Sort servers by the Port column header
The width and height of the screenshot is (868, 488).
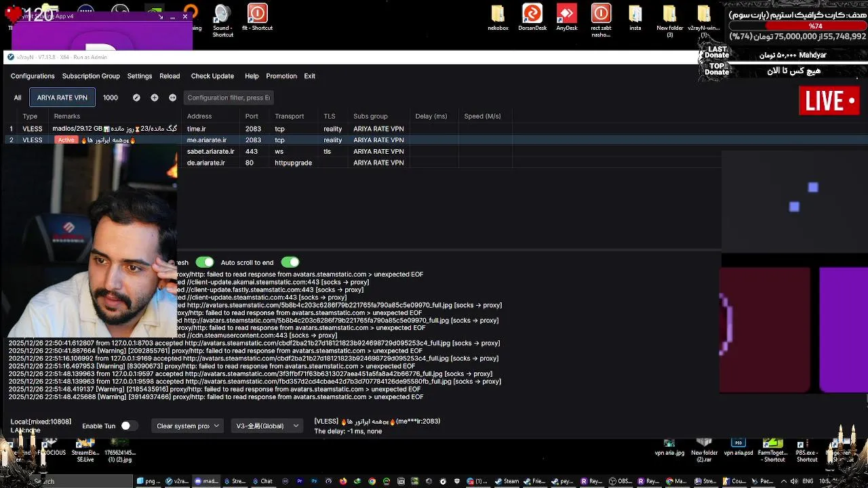pos(252,116)
